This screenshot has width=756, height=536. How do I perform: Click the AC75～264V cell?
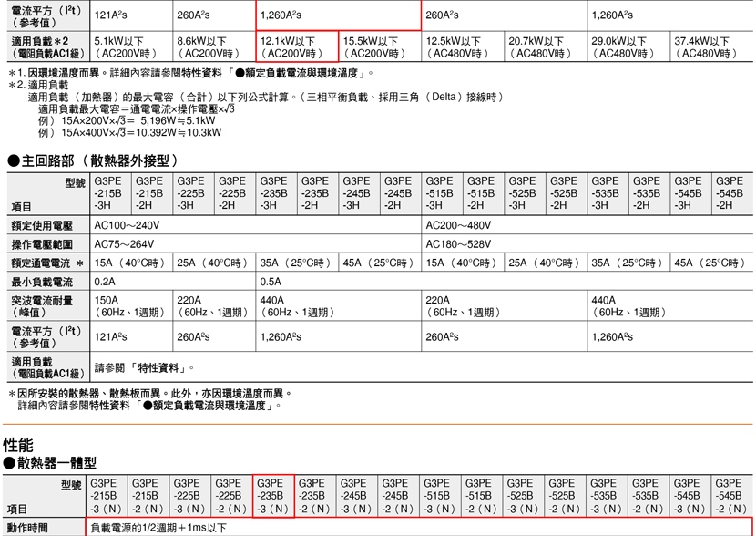(256, 244)
